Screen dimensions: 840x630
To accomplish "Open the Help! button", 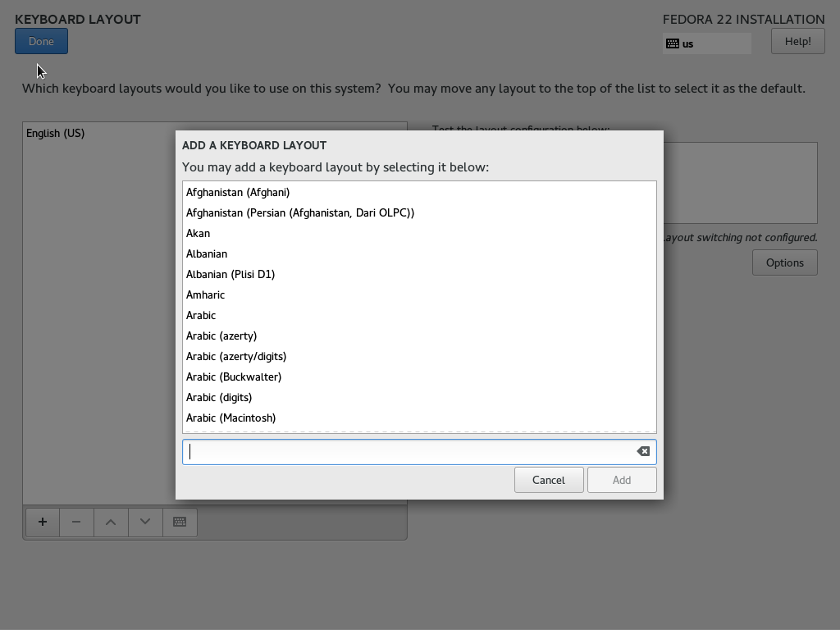I will (797, 41).
